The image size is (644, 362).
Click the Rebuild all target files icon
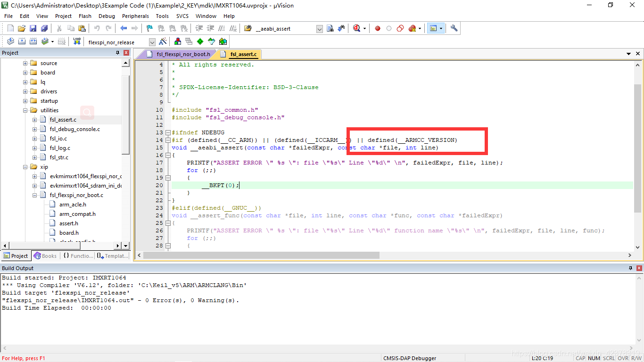click(33, 41)
